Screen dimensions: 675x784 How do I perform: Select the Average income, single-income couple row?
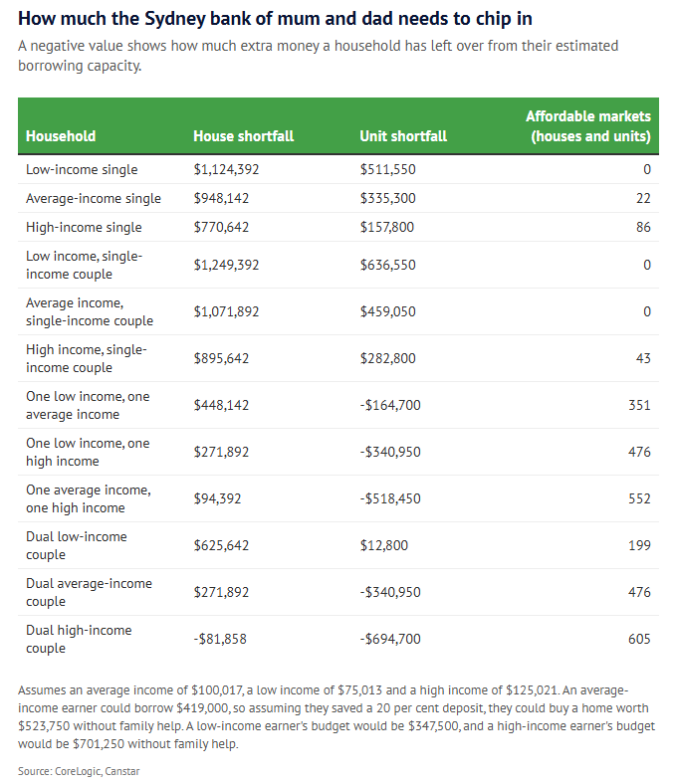pos(338,311)
